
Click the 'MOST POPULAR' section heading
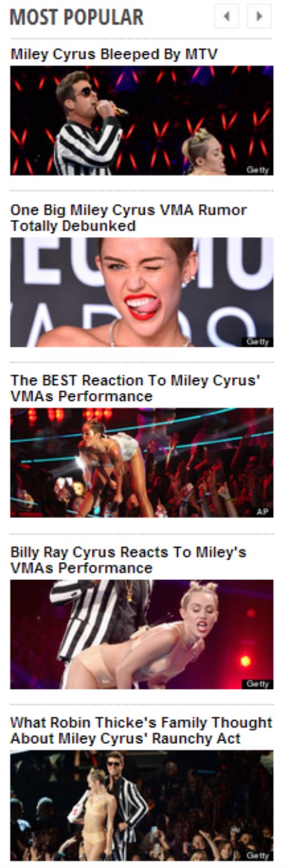(77, 17)
